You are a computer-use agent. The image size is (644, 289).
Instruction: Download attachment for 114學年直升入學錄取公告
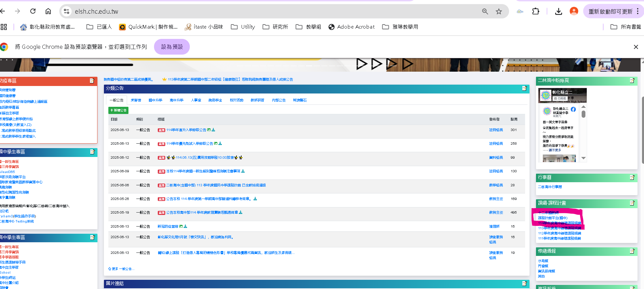[x=214, y=130]
